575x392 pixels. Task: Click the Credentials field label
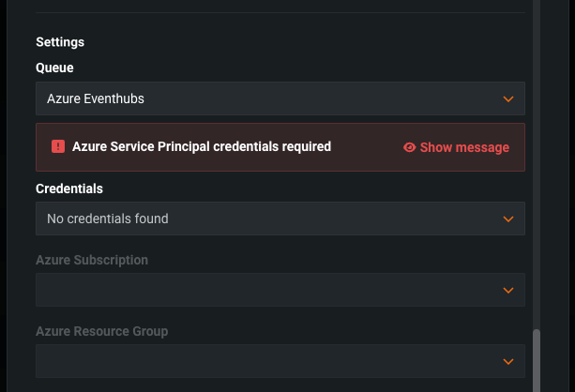click(x=69, y=188)
